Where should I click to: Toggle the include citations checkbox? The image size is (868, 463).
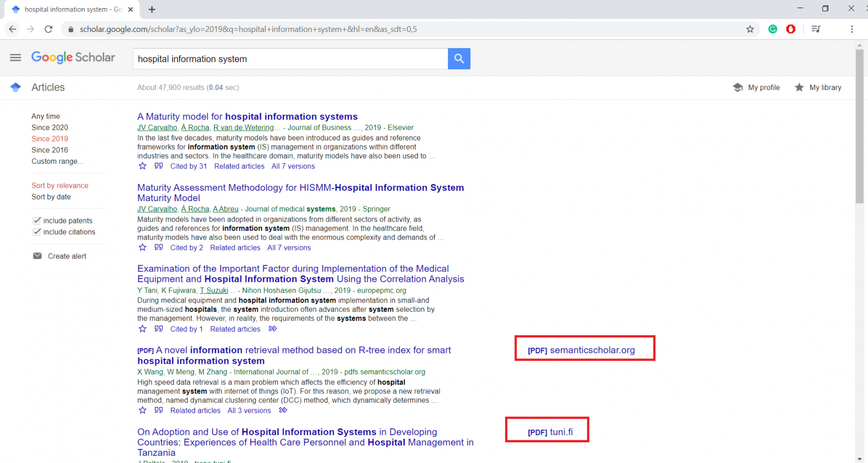point(37,232)
